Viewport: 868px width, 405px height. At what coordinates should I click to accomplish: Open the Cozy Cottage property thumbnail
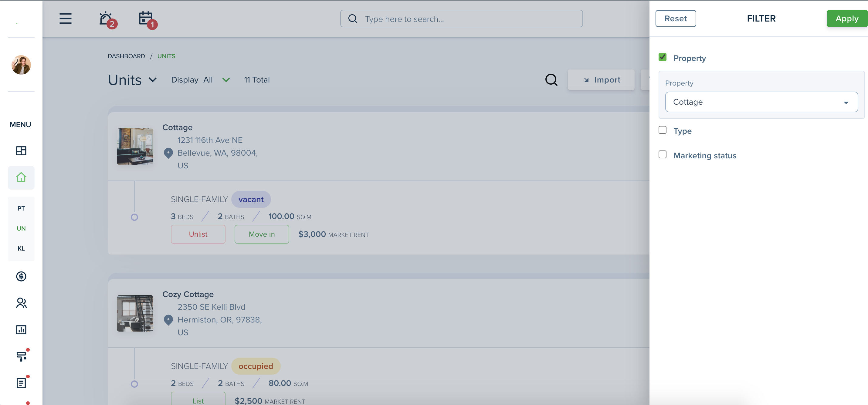click(x=135, y=313)
